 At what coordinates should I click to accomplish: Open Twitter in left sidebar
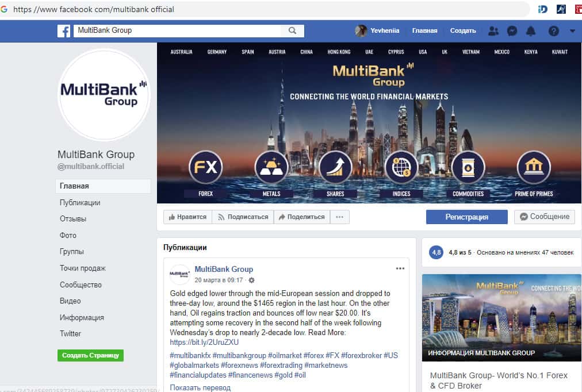[70, 333]
